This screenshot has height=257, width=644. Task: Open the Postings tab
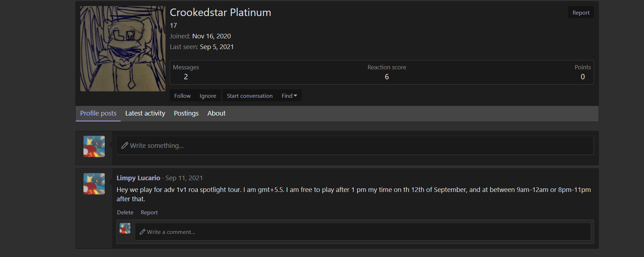(x=186, y=113)
